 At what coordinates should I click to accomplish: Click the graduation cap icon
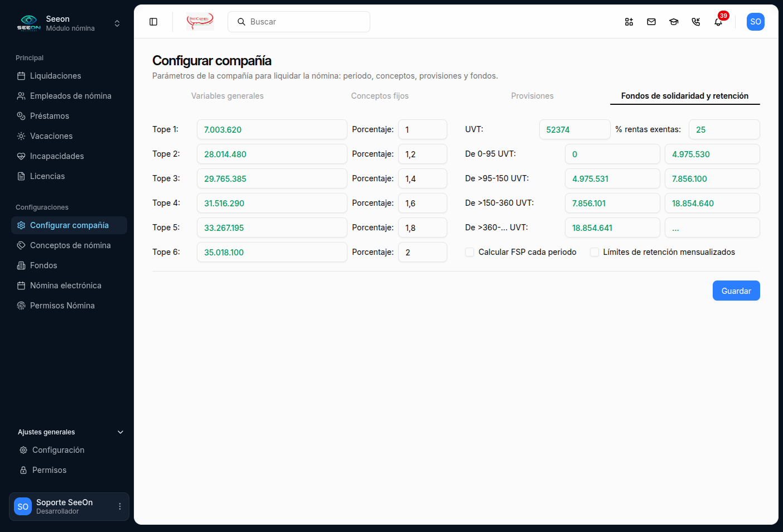pyautogui.click(x=674, y=22)
